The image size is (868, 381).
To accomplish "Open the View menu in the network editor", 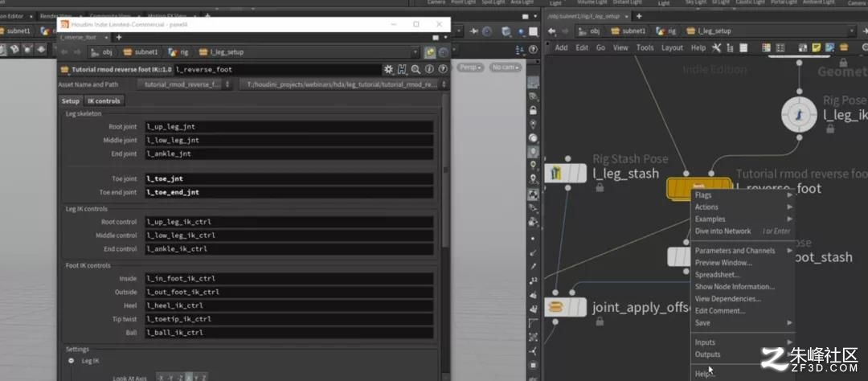I will 620,47.
